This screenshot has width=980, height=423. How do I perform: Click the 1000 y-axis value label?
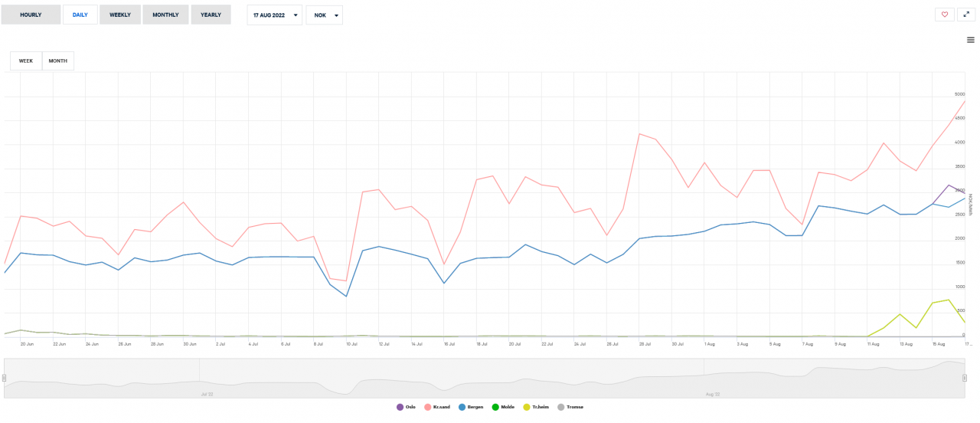pyautogui.click(x=959, y=287)
